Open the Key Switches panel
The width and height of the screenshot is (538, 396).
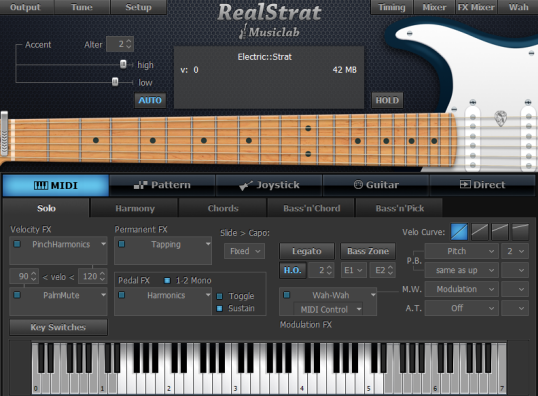tap(58, 327)
